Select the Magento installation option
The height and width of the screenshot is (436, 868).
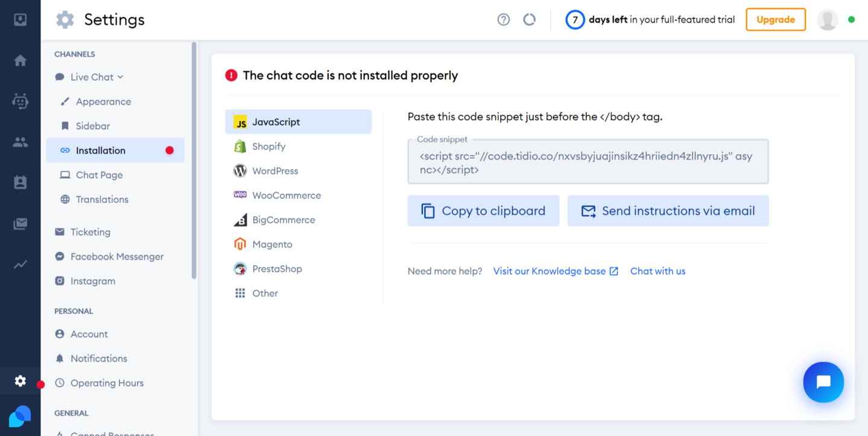click(298, 245)
